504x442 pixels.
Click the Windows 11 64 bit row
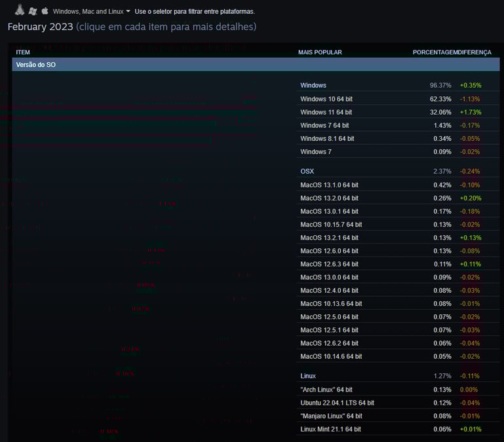tap(398, 112)
